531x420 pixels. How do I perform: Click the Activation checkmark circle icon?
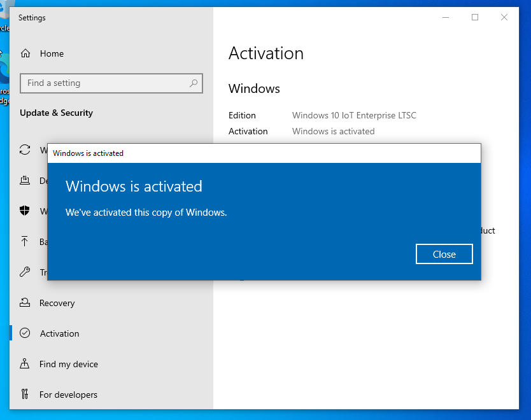click(25, 333)
